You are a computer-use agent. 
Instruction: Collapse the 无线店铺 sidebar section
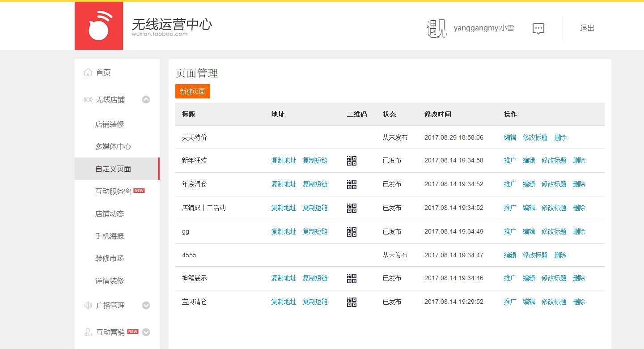pos(146,100)
